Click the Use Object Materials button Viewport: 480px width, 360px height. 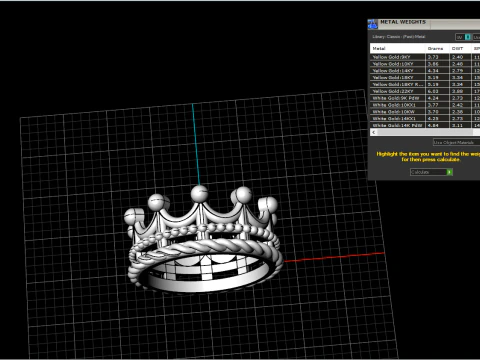pyautogui.click(x=456, y=142)
